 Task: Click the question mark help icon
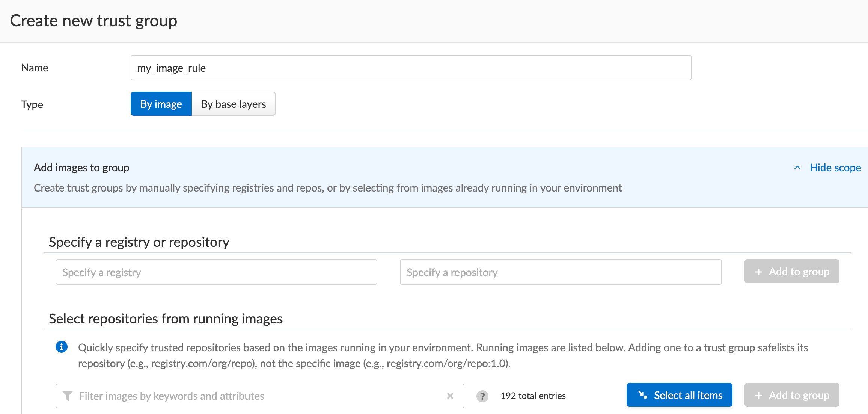coord(482,396)
